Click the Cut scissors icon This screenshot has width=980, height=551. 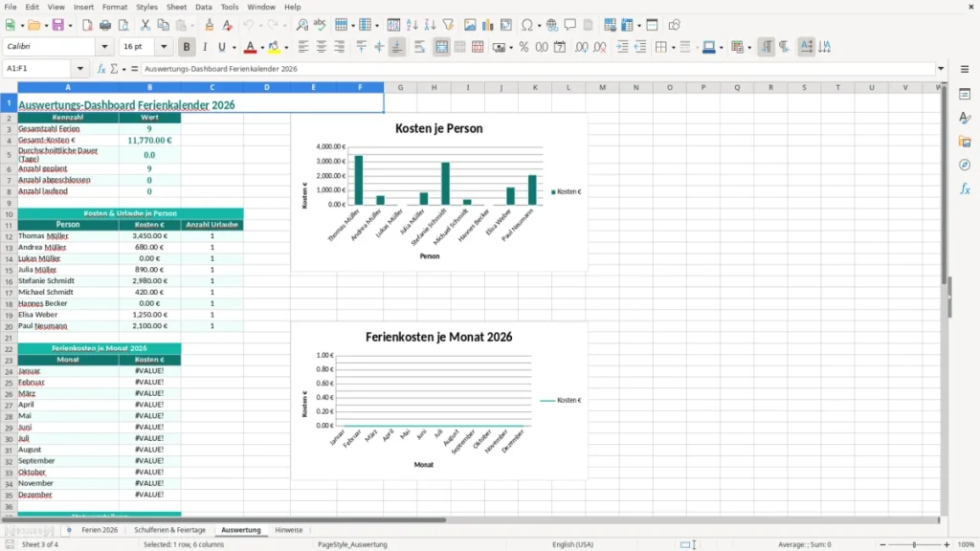click(145, 25)
